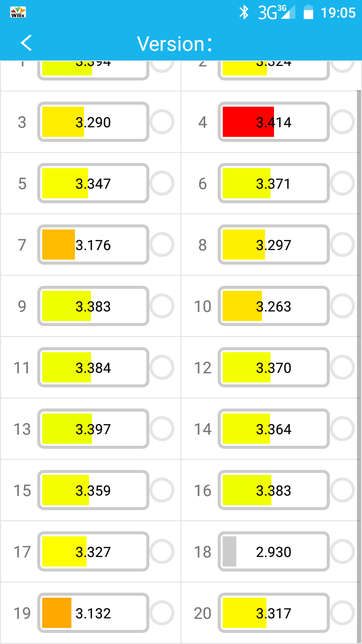Image resolution: width=362 pixels, height=644 pixels.
Task: Tap the back arrow in header
Action: 26,43
